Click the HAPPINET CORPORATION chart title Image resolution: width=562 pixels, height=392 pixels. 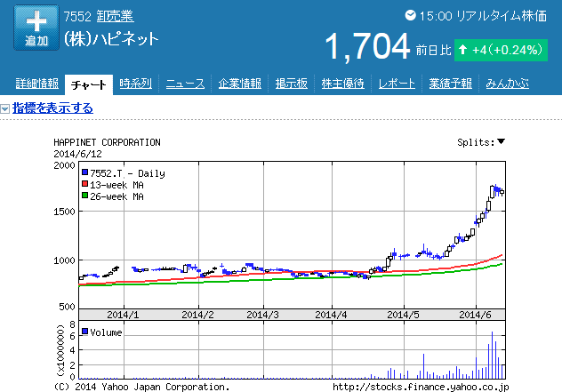click(x=107, y=142)
